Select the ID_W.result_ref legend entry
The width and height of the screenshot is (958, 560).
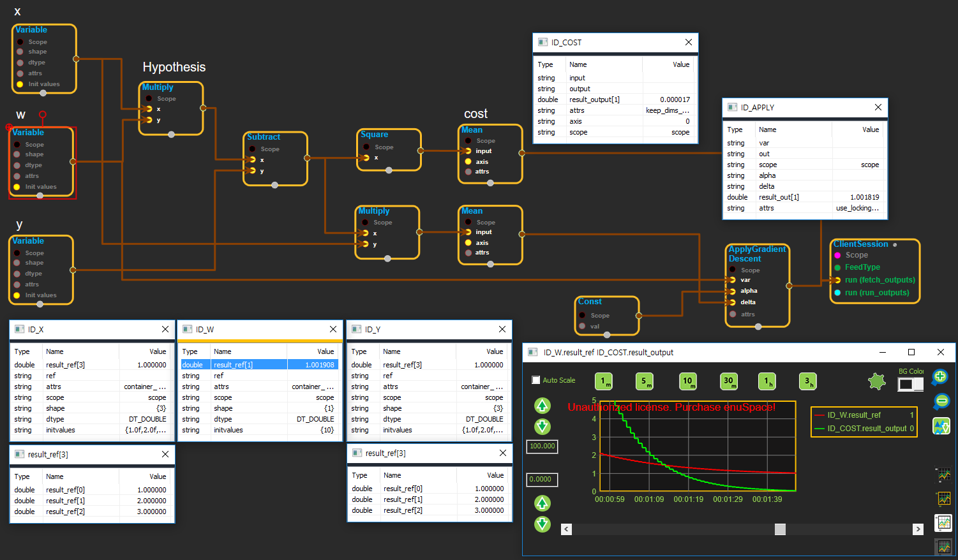coord(853,415)
